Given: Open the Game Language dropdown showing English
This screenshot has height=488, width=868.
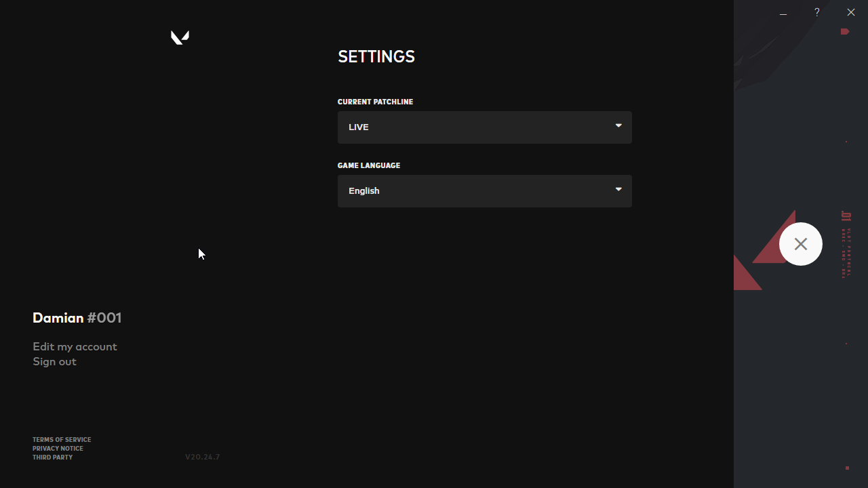Looking at the screenshot, I should click(475, 191).
